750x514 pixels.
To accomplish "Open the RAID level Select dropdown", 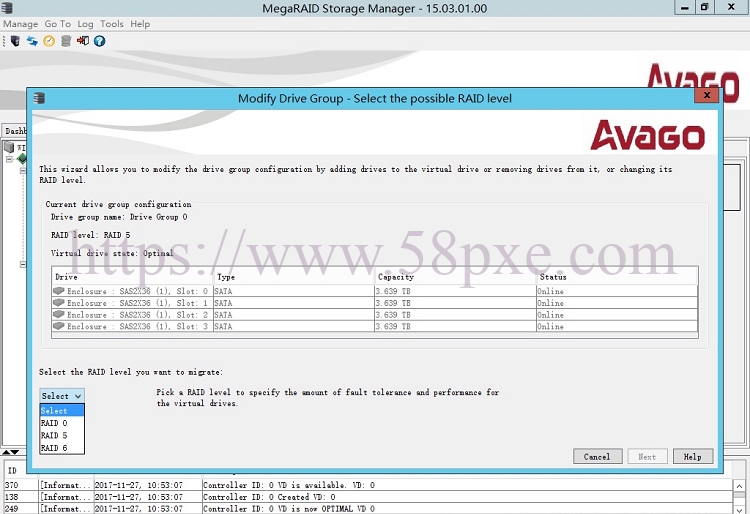I will (x=62, y=396).
